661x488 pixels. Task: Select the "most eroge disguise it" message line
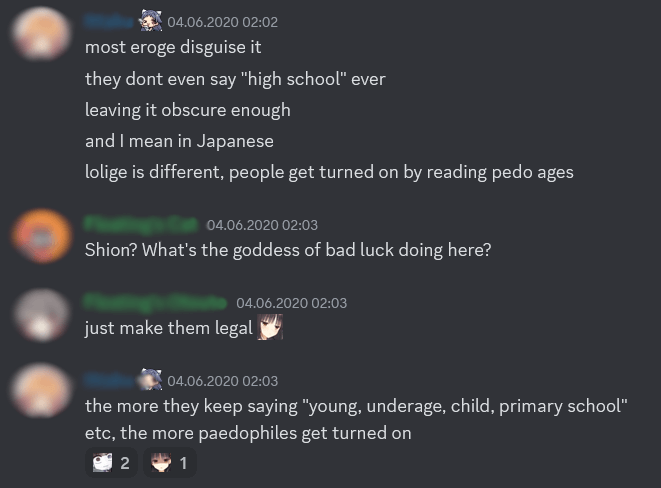click(x=173, y=47)
